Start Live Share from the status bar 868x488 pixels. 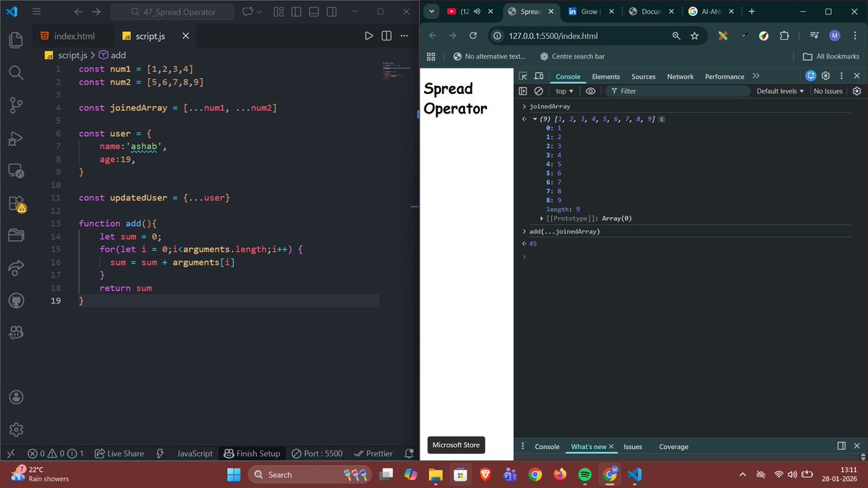[119, 453]
